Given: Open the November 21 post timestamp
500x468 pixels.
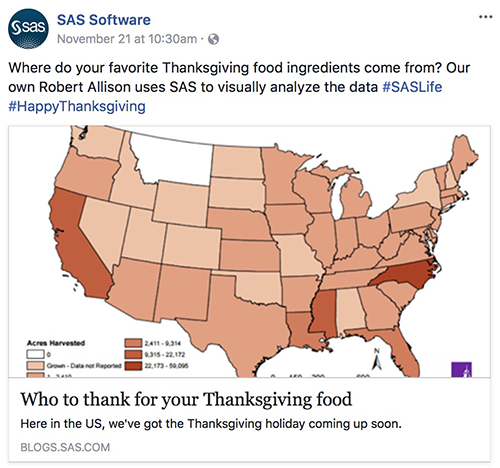Looking at the screenshot, I should [x=127, y=39].
